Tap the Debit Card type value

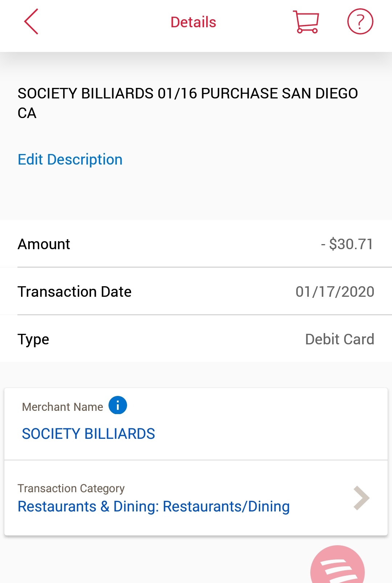339,339
